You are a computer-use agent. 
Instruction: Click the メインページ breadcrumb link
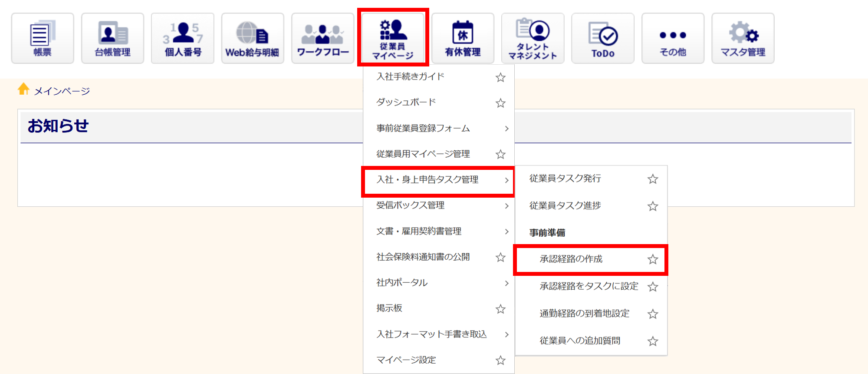click(62, 91)
